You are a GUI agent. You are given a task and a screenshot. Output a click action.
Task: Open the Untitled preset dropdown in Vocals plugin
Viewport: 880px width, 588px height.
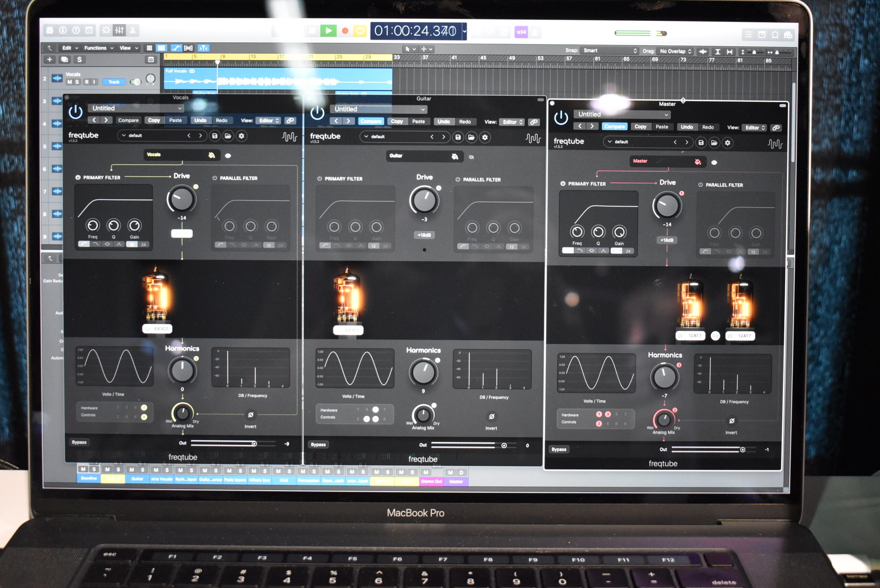pos(135,108)
